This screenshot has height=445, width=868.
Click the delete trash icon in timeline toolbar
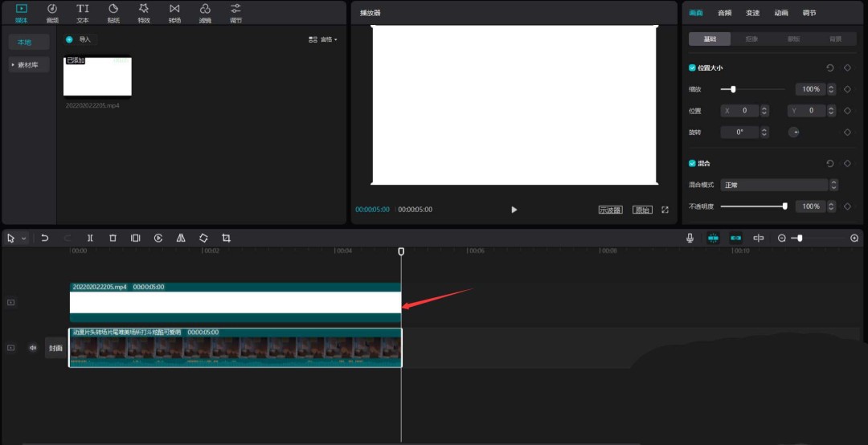click(x=113, y=239)
